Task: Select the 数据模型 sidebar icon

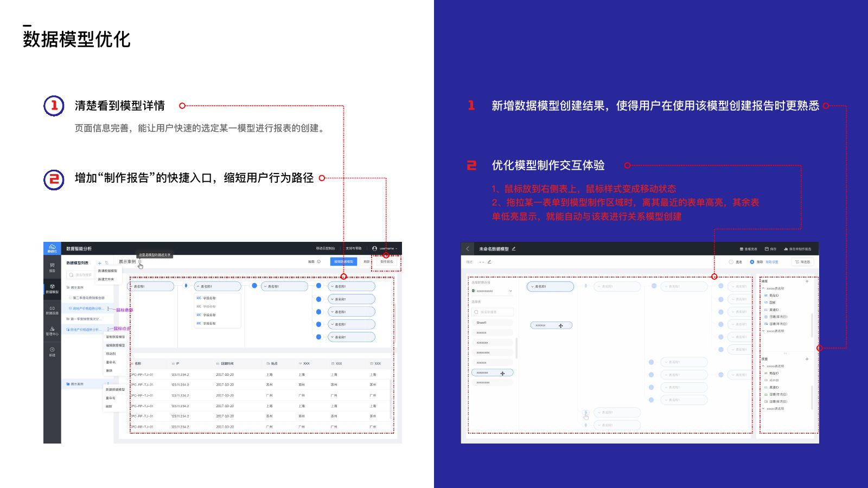Action: click(x=52, y=288)
